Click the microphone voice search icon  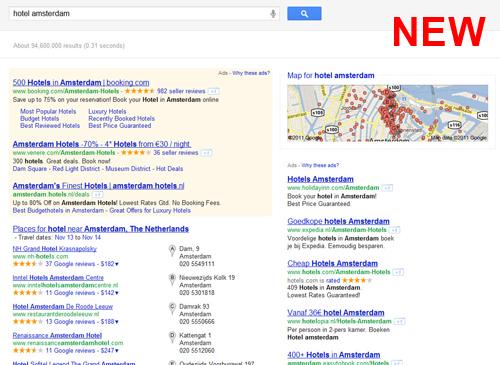(x=273, y=14)
